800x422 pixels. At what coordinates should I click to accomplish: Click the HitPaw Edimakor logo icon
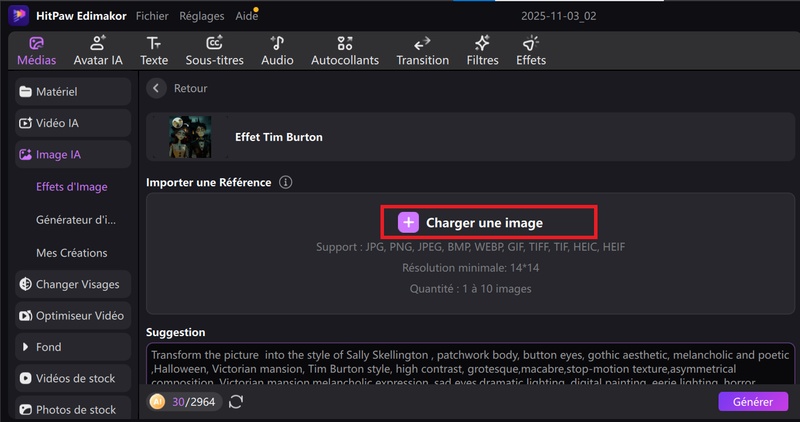pyautogui.click(x=19, y=15)
